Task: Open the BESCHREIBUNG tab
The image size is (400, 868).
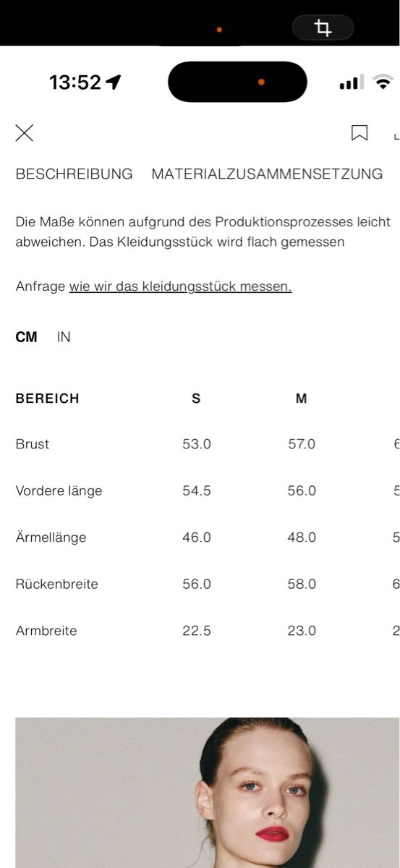Action: tap(75, 174)
